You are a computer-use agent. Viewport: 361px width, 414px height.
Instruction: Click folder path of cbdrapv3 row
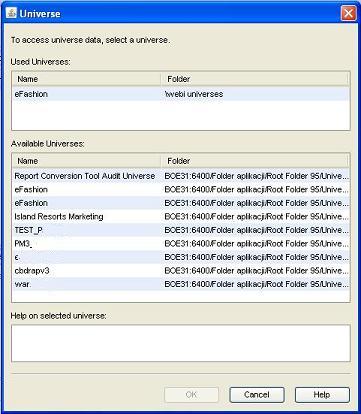[256, 271]
